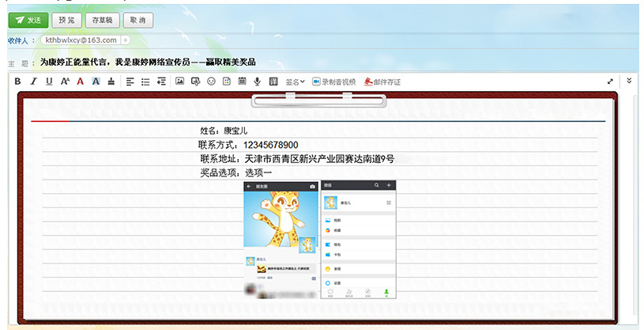Click the QR code style icon
The width and height of the screenshot is (644, 330).
[273, 82]
